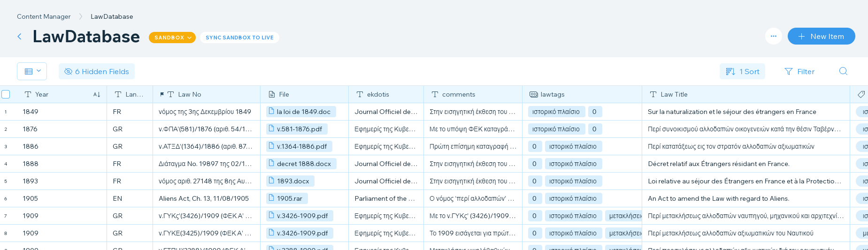Click Sync Sandbox to Live
Image resolution: width=868 pixels, height=250 pixels.
[x=239, y=38]
